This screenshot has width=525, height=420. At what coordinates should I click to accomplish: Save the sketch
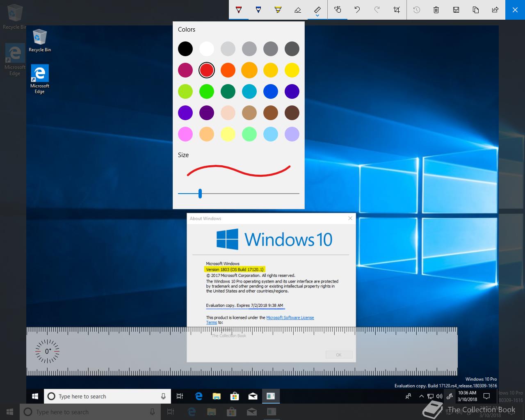click(x=456, y=9)
